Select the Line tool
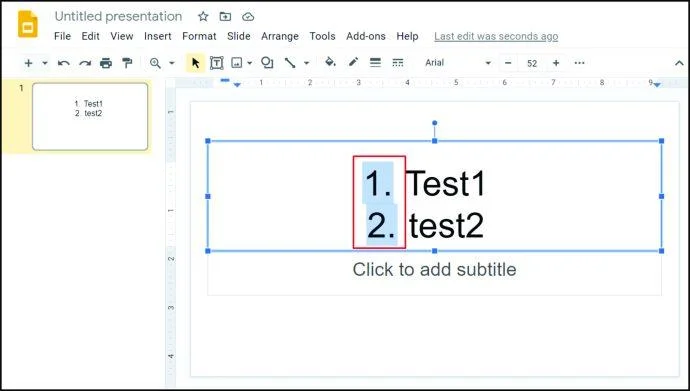The image size is (690, 391). tap(290, 63)
